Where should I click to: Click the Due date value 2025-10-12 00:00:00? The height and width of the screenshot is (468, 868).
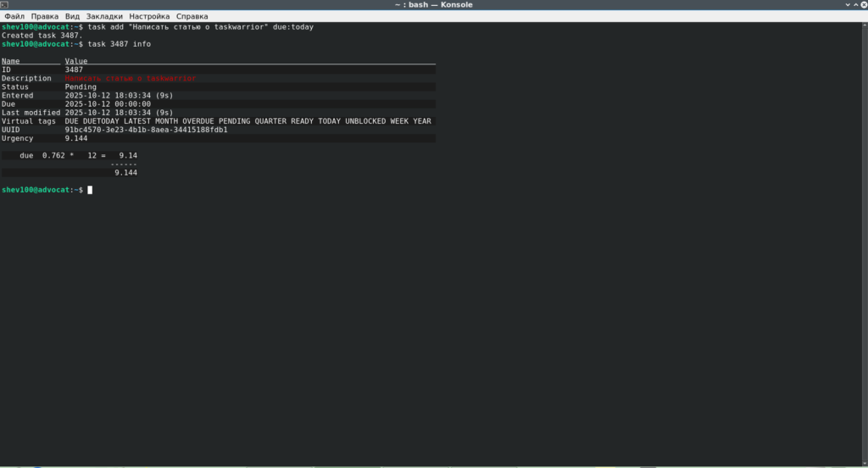[x=108, y=104]
